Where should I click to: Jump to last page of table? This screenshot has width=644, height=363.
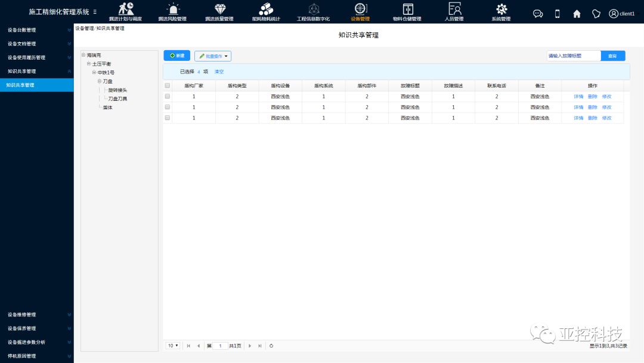point(259,346)
